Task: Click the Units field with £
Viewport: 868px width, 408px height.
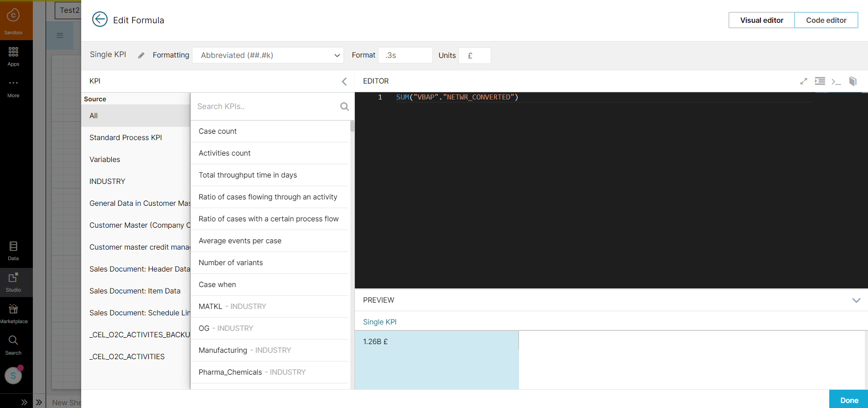Action: coord(474,55)
